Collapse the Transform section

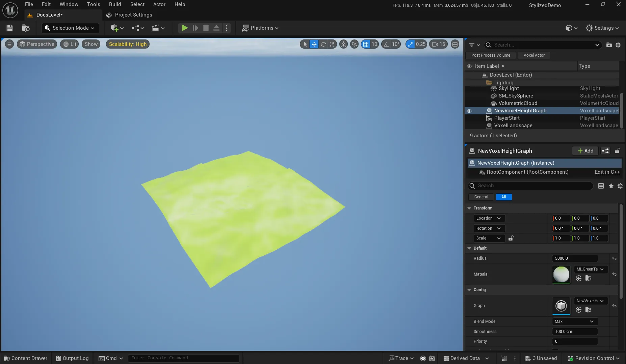469,208
